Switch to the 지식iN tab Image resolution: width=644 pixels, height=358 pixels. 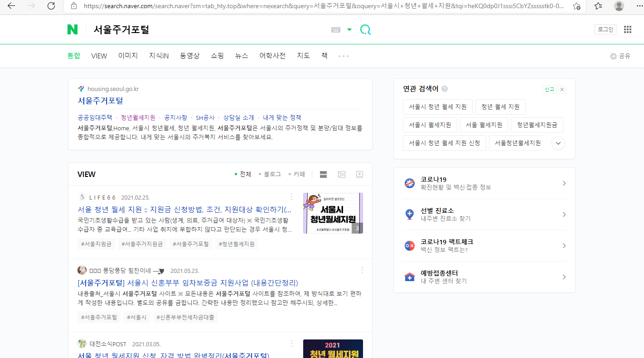click(x=159, y=56)
